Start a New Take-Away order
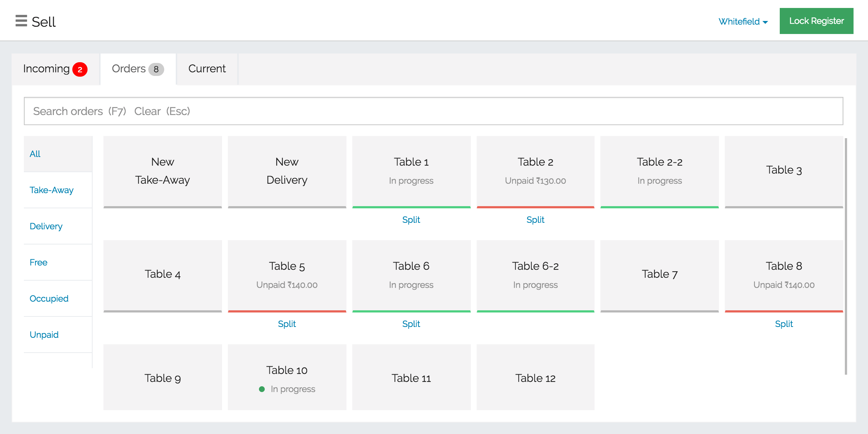Viewport: 868px width, 434px height. [163, 171]
